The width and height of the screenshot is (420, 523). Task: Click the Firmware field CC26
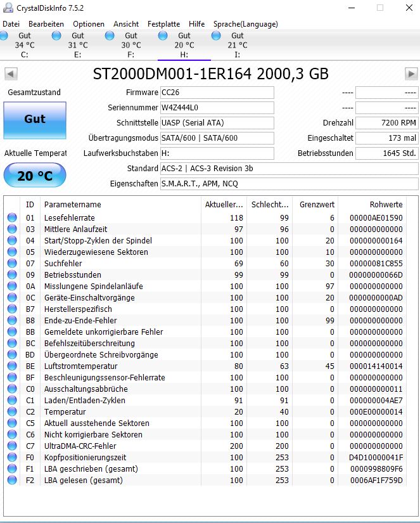click(217, 93)
